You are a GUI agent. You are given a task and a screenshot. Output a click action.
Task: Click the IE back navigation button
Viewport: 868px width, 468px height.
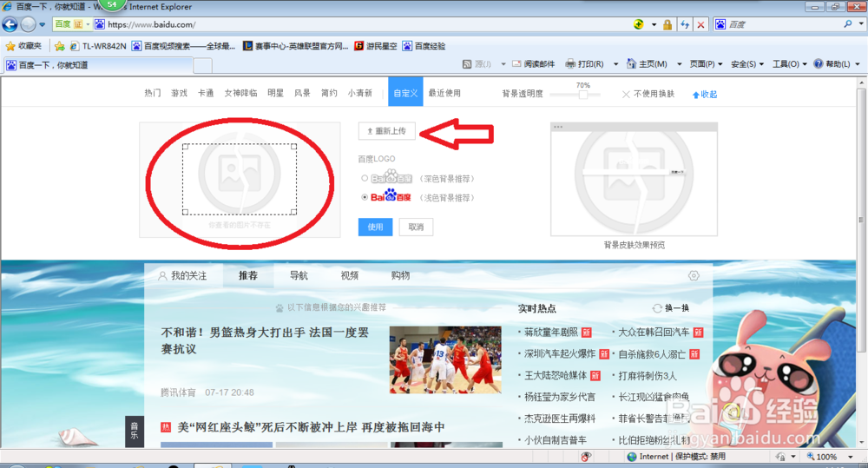coord(10,24)
